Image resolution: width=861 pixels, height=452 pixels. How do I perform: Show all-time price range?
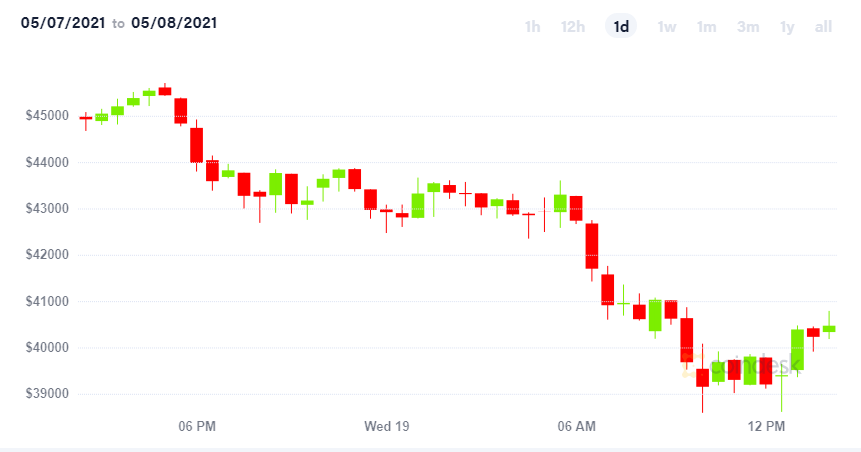(823, 26)
